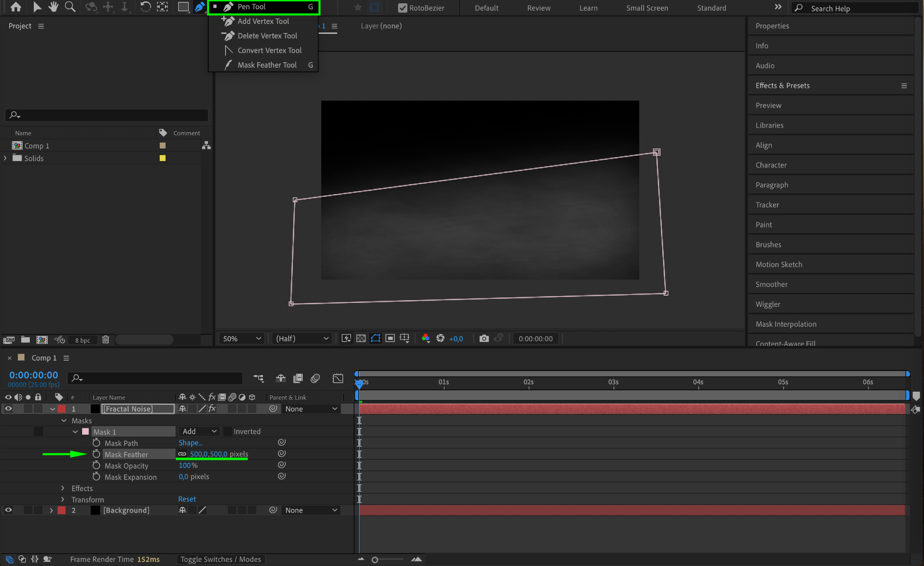Click the Mask 1 pink color swatch
The height and width of the screenshot is (566, 924).
(85, 431)
